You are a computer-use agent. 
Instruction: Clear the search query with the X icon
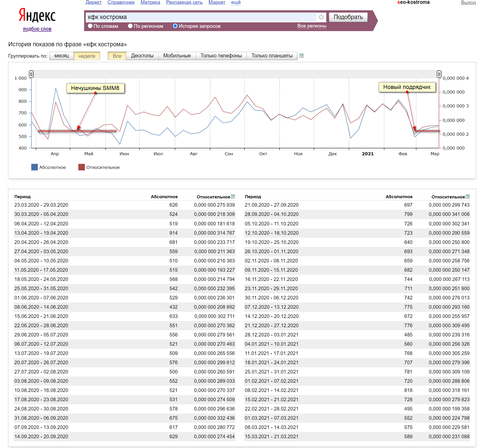click(321, 17)
